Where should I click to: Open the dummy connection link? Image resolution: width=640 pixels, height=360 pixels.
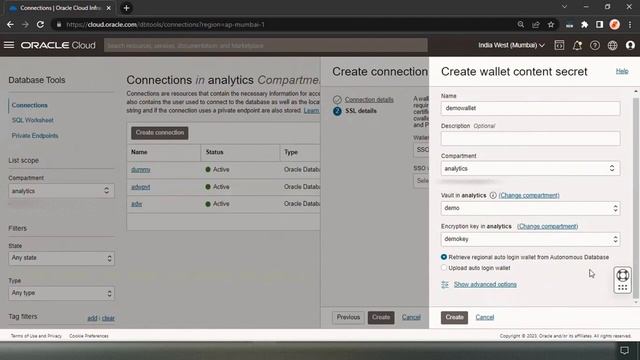tap(141, 169)
